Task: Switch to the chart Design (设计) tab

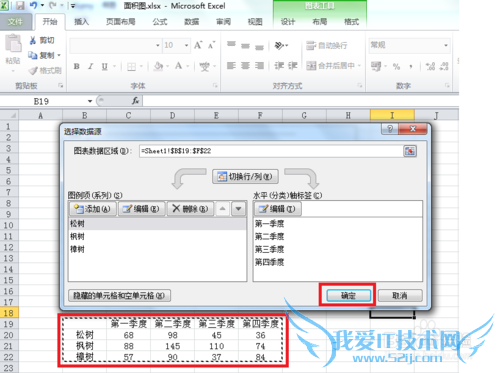Action: coord(288,22)
